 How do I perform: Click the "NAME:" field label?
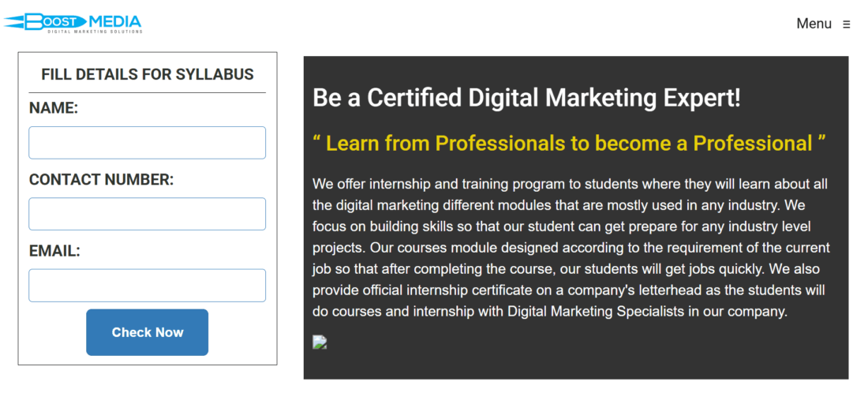54,109
